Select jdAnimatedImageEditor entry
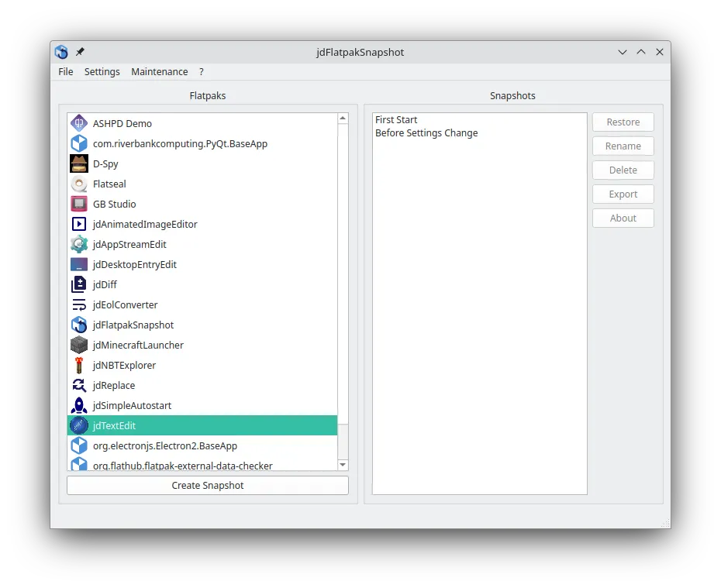Image resolution: width=721 pixels, height=588 pixels. (x=202, y=224)
